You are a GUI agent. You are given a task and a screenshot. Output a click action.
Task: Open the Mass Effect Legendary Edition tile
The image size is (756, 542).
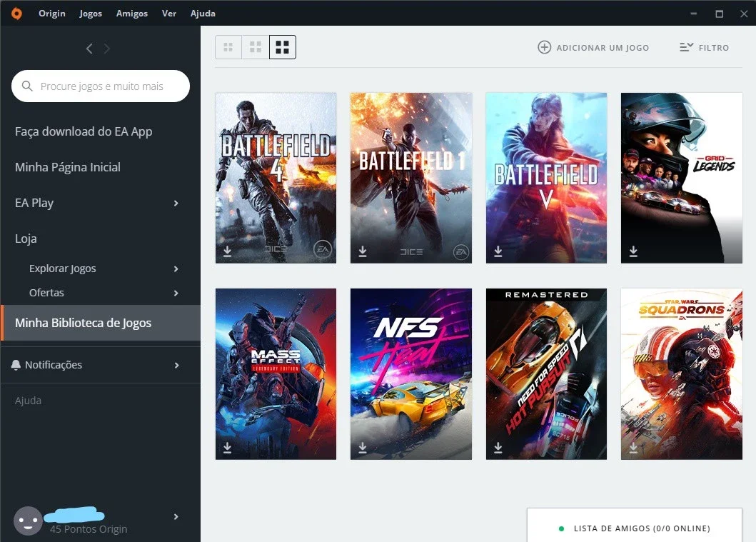(x=276, y=374)
